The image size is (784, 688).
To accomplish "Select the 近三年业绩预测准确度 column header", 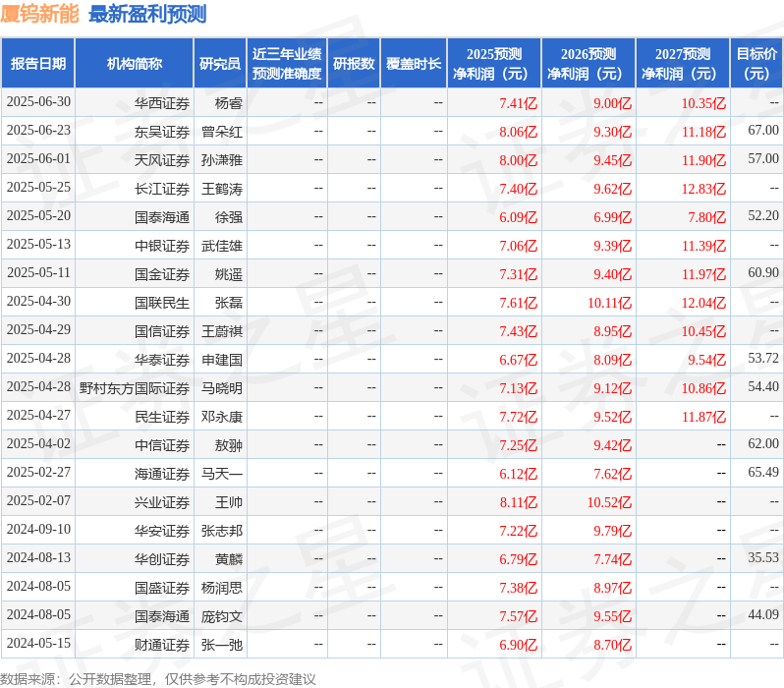I will [287, 64].
